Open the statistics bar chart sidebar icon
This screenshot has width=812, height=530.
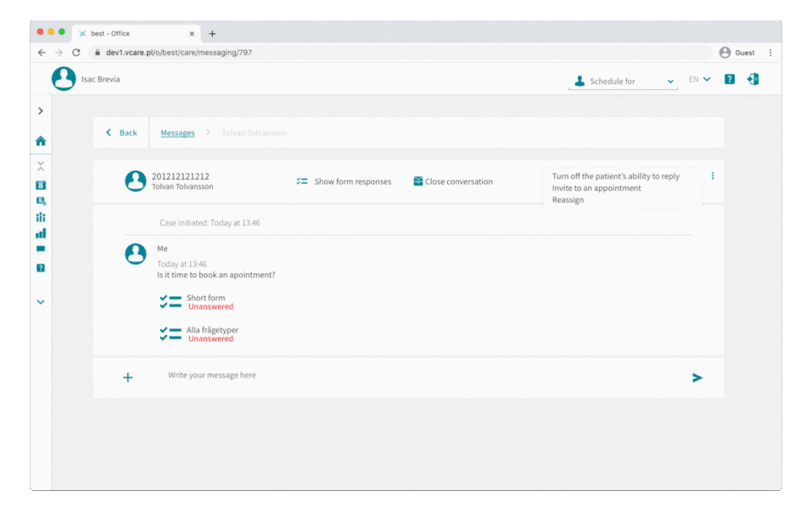tap(41, 233)
